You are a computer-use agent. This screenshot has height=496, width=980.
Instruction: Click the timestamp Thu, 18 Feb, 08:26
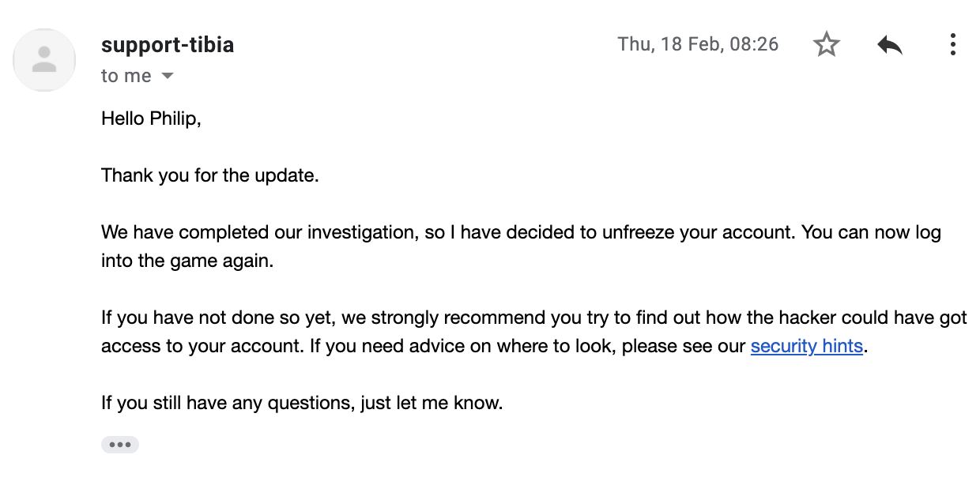(x=698, y=44)
